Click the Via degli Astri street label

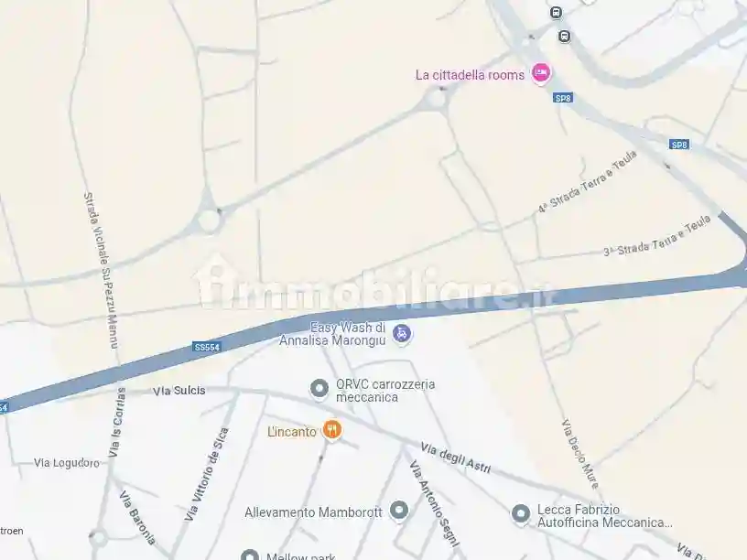click(456, 458)
